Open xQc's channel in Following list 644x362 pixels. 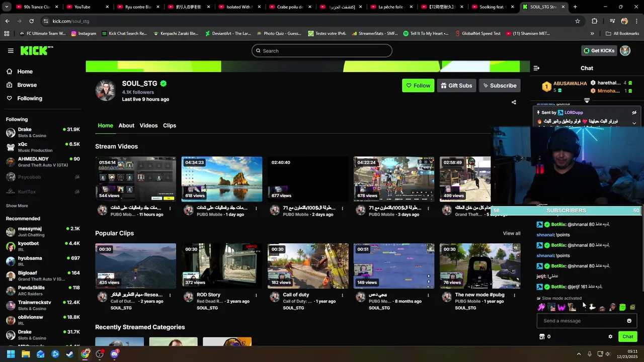(x=43, y=147)
